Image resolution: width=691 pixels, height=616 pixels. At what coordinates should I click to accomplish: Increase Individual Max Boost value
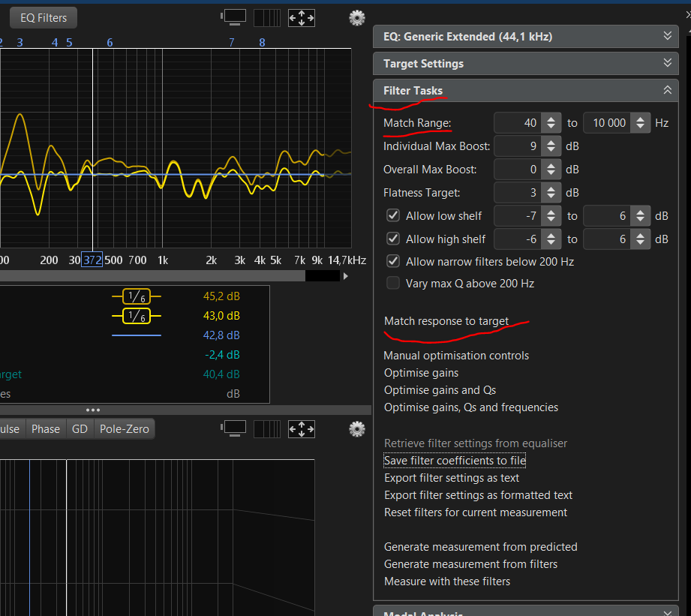point(551,143)
